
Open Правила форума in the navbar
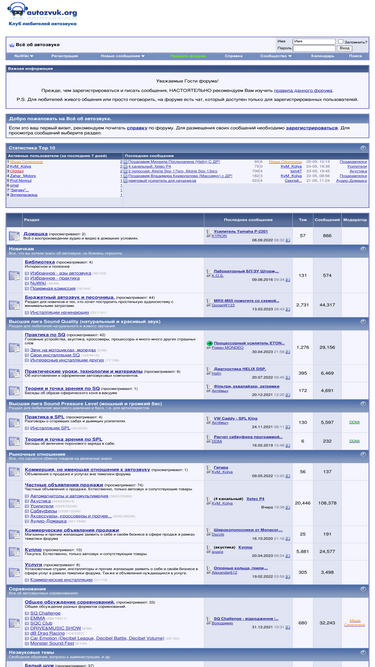pyautogui.click(x=188, y=56)
